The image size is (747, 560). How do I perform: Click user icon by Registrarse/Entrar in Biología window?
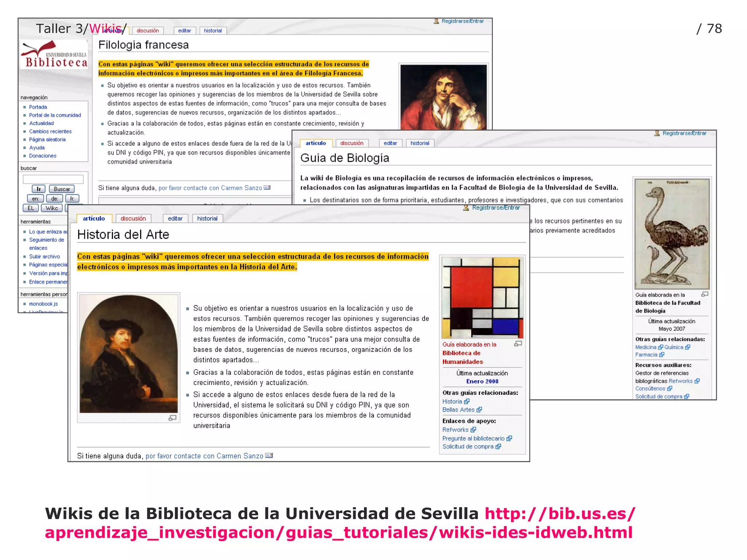657,133
